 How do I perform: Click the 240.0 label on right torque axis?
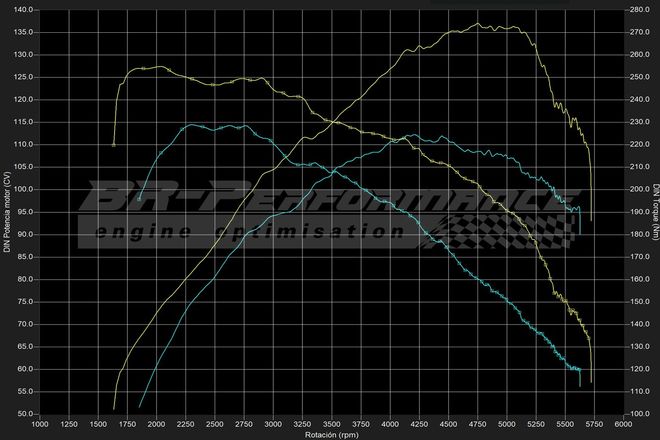coord(639,99)
